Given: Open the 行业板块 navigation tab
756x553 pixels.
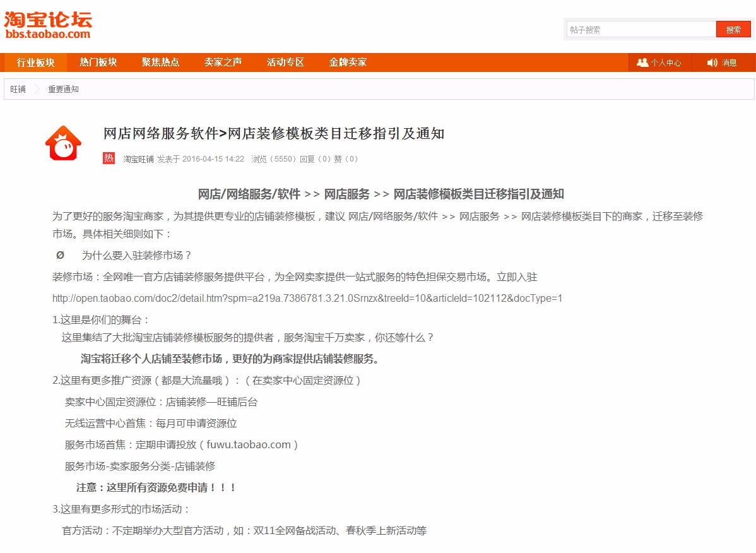Looking at the screenshot, I should [x=35, y=62].
